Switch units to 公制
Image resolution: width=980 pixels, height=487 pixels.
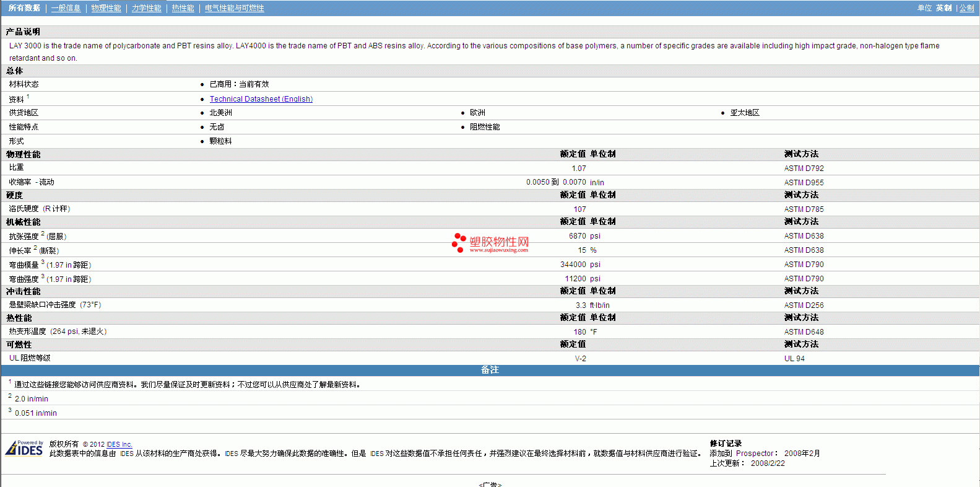click(967, 8)
